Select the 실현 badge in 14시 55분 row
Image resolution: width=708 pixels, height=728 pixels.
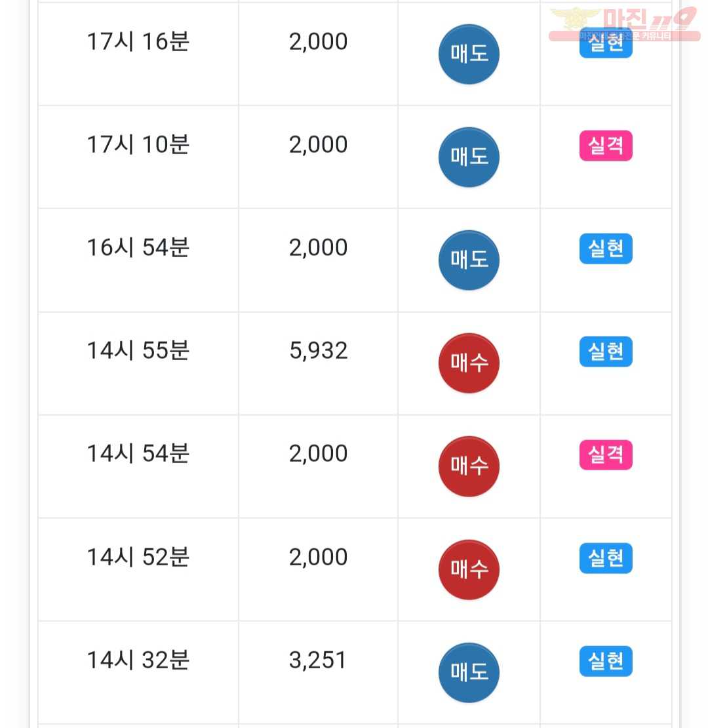click(x=606, y=352)
